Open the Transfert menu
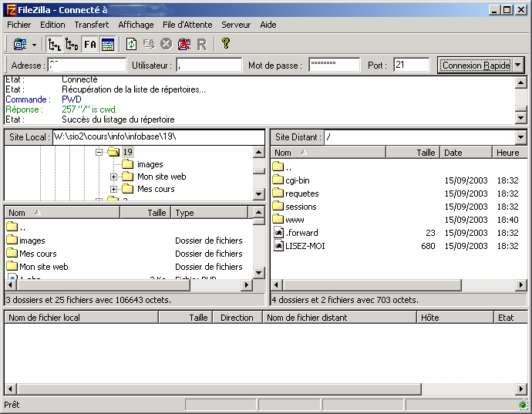 (x=92, y=25)
